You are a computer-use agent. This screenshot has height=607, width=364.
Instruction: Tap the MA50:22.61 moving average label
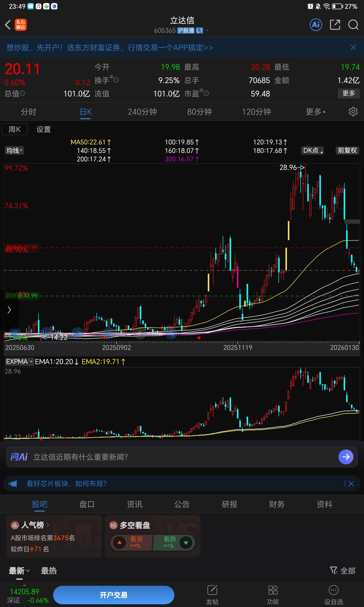[91, 142]
